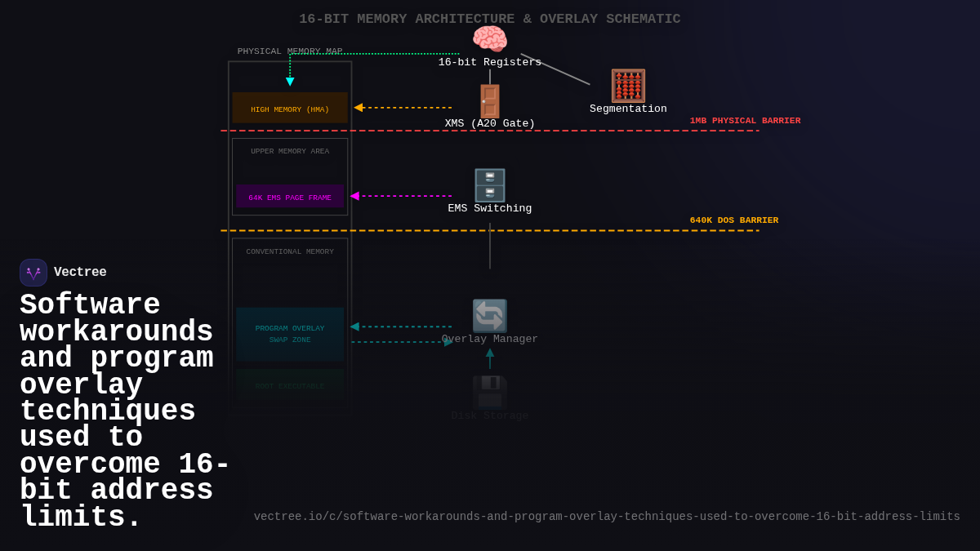Screen dimensions: 980x551
Task: Select the Overlay Manager swap-arrows icon
Action: click(489, 316)
